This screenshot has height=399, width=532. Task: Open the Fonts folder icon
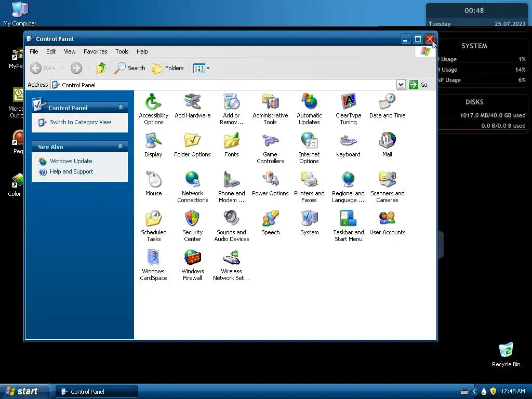click(231, 140)
